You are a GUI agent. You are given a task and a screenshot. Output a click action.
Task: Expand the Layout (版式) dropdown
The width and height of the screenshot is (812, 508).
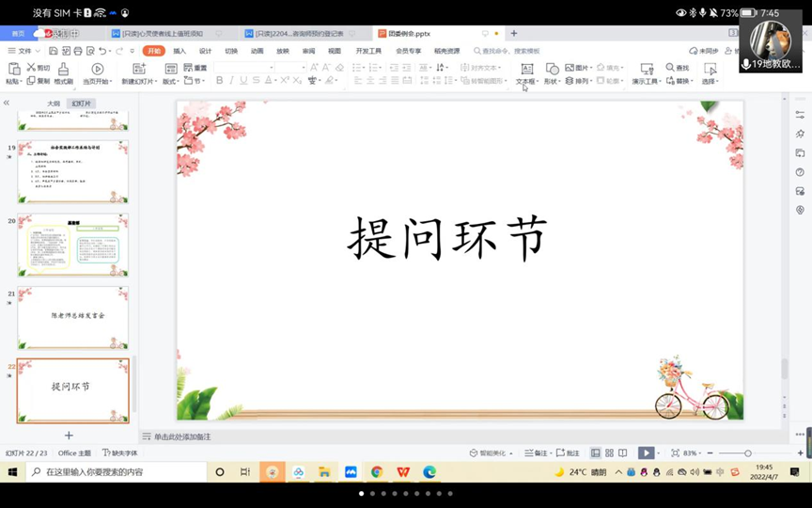[171, 82]
